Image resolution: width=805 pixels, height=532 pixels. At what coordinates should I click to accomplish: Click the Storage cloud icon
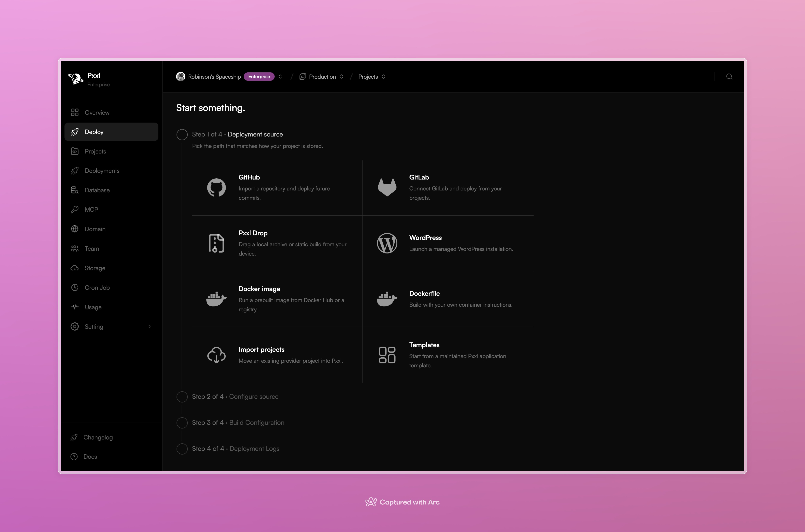pyautogui.click(x=75, y=268)
